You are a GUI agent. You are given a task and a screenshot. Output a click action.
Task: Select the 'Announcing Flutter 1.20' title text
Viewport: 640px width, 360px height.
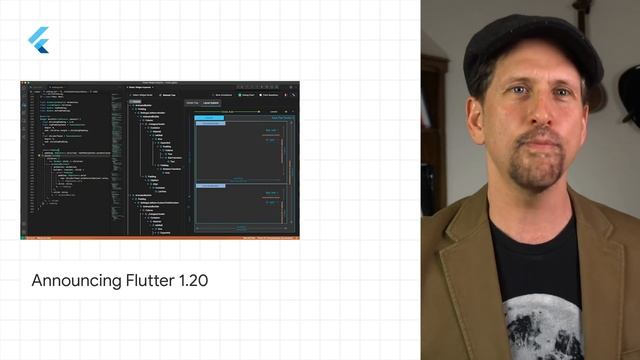(x=120, y=281)
